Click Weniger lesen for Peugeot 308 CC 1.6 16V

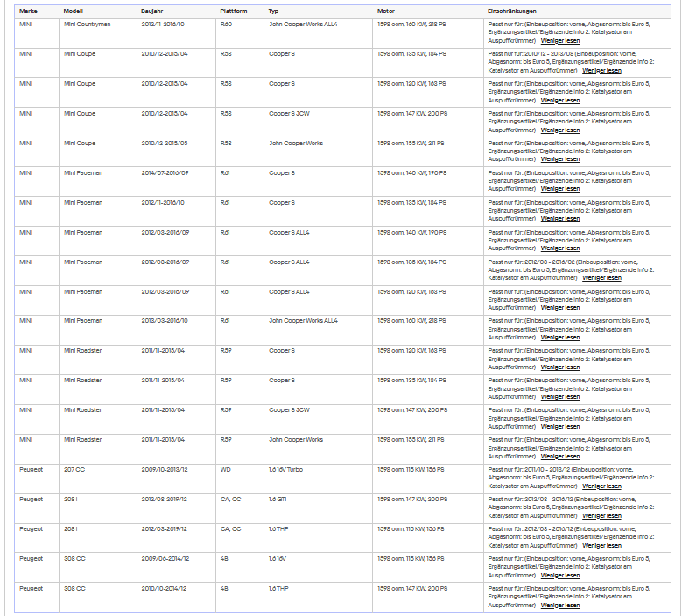[x=559, y=576]
